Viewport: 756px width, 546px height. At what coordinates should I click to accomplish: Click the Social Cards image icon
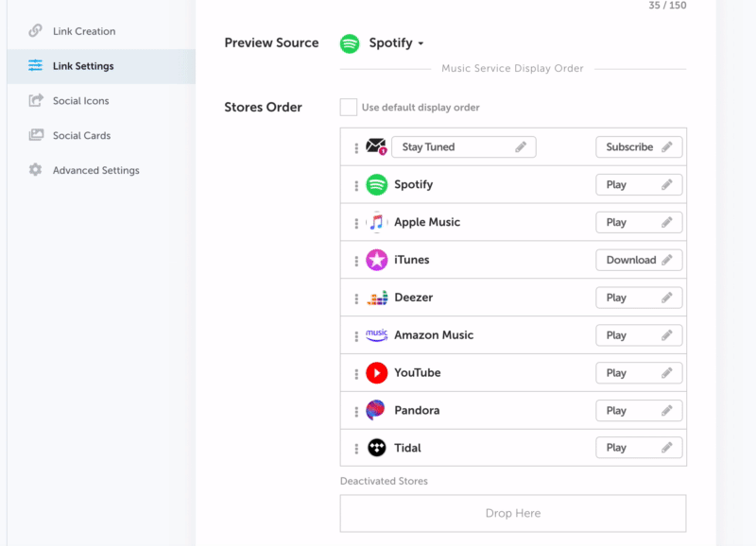(36, 134)
